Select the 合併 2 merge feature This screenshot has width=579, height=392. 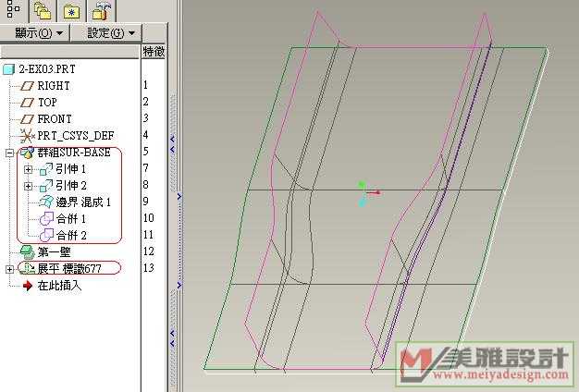[71, 235]
